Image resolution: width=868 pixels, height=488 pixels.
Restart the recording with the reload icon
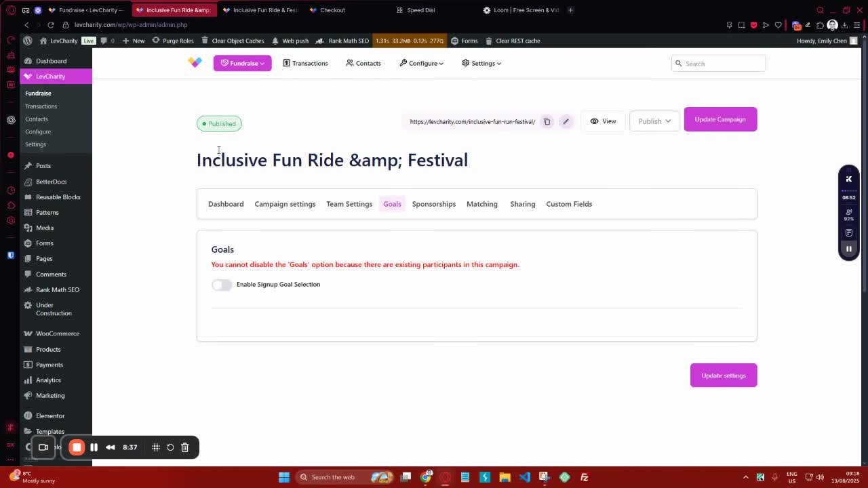tap(170, 447)
